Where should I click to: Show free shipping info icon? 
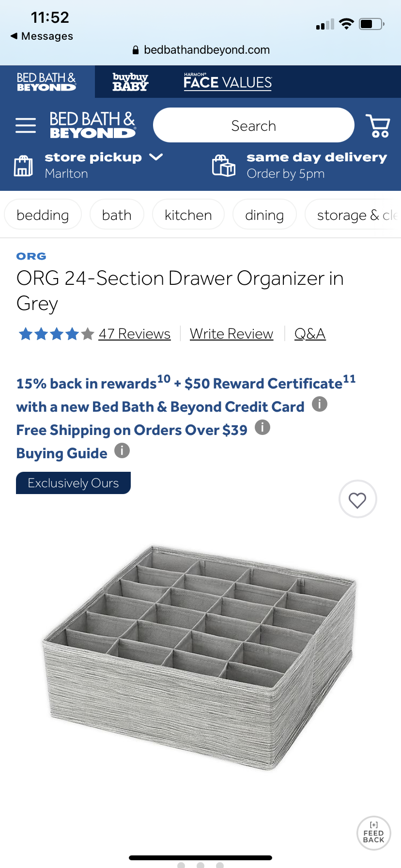[262, 427]
